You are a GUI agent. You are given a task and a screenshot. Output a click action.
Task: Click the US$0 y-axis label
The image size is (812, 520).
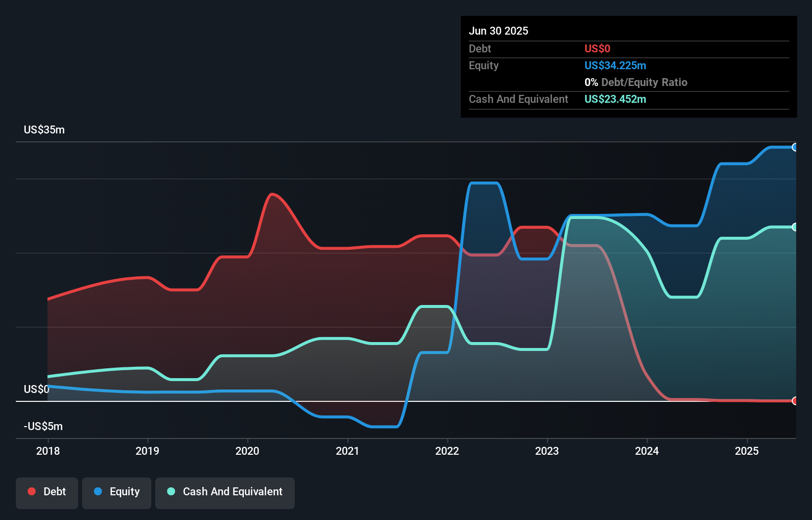click(37, 390)
